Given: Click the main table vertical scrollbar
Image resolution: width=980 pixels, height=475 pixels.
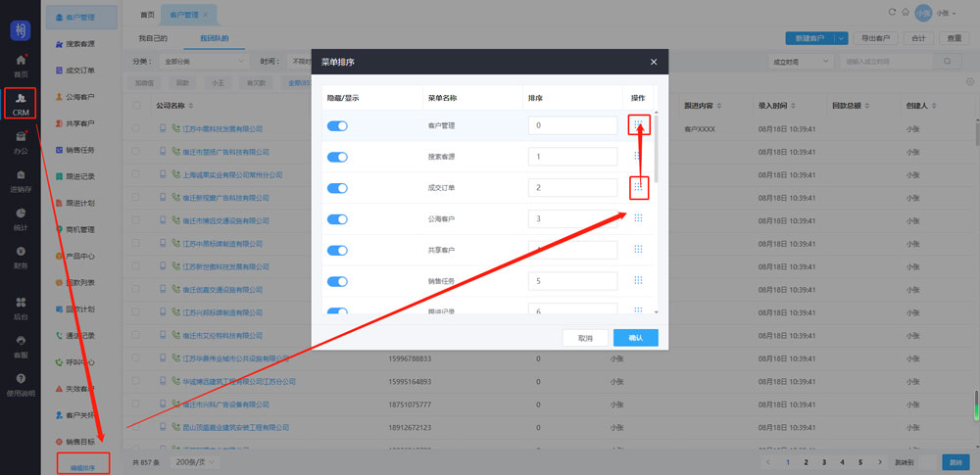Looking at the screenshot, I should [x=977, y=132].
